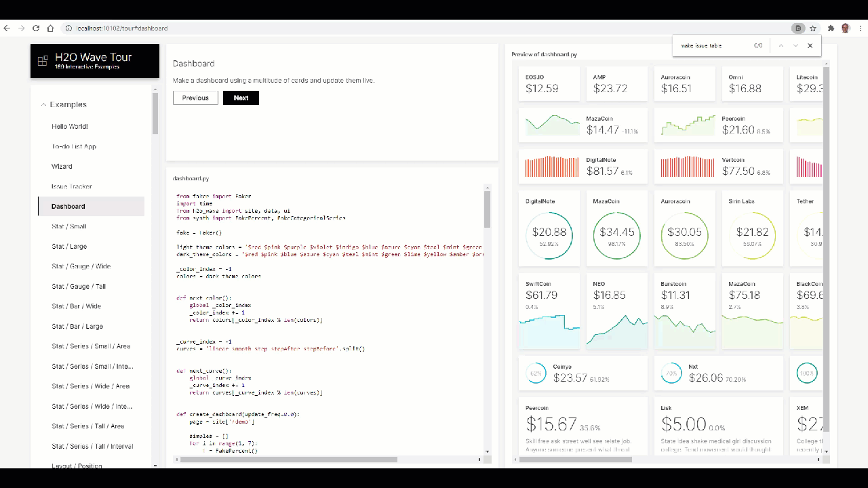Image resolution: width=868 pixels, height=488 pixels.
Task: Click the H2O Wave Tour grid logo icon
Action: click(x=42, y=61)
